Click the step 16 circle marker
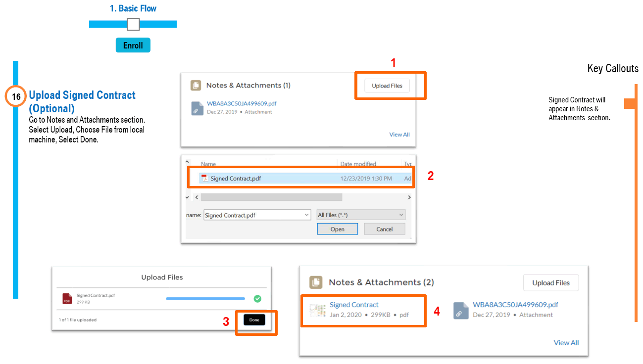 pyautogui.click(x=16, y=97)
